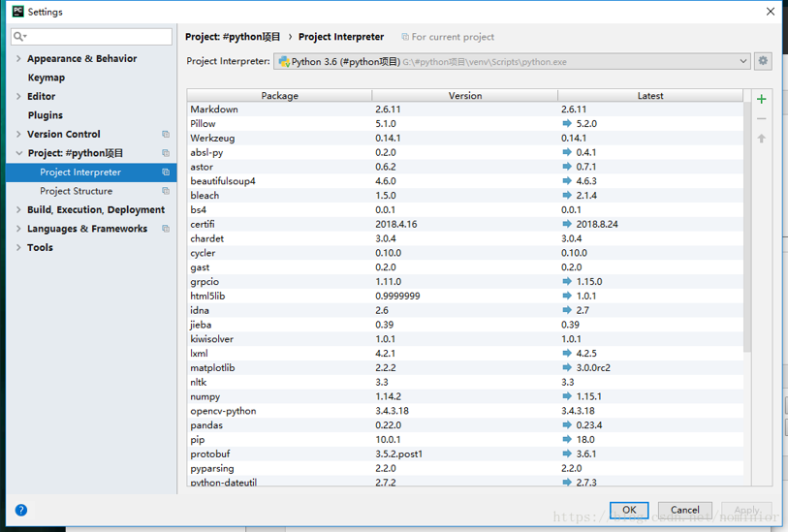Click the Version column header
Viewport: 788px width, 532px height.
coord(465,95)
